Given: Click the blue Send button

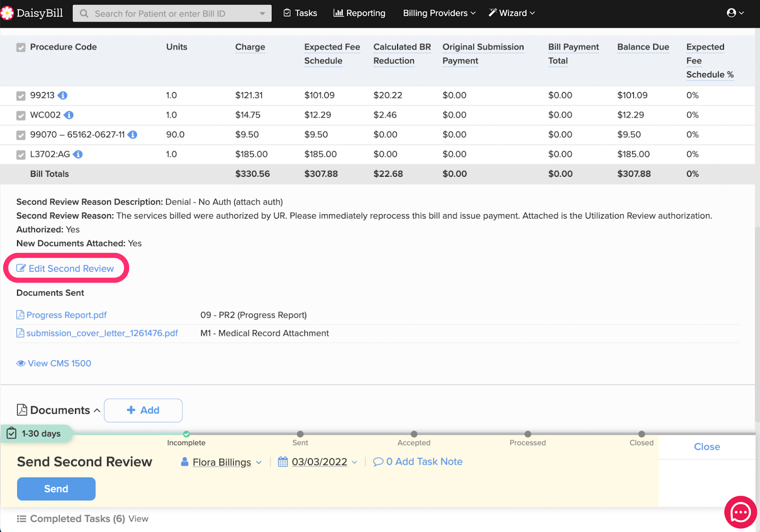Looking at the screenshot, I should (x=56, y=489).
